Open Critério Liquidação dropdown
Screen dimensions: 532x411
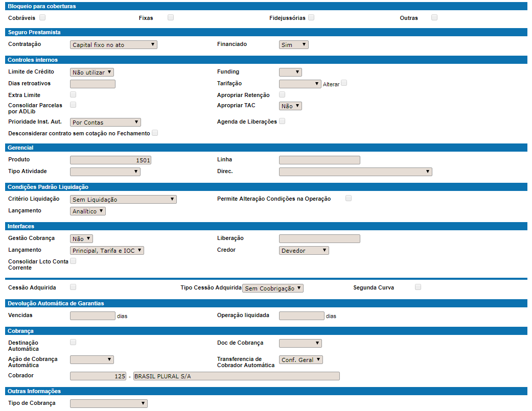tap(124, 199)
